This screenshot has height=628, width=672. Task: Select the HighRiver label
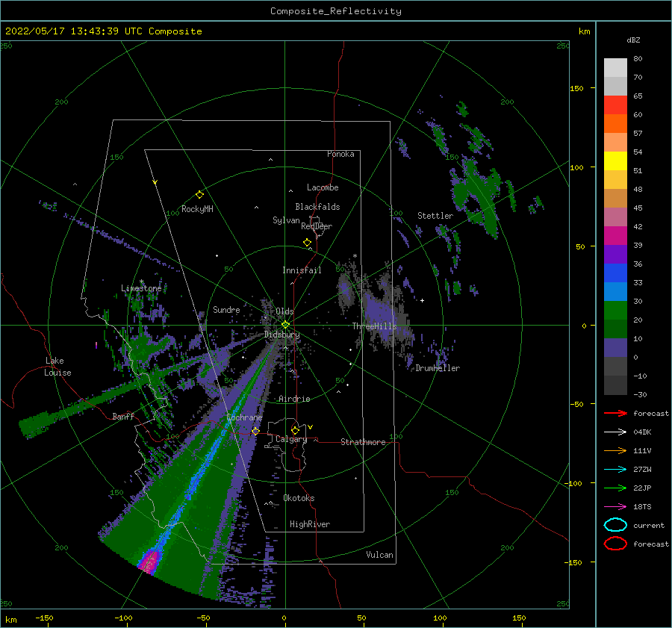point(310,524)
